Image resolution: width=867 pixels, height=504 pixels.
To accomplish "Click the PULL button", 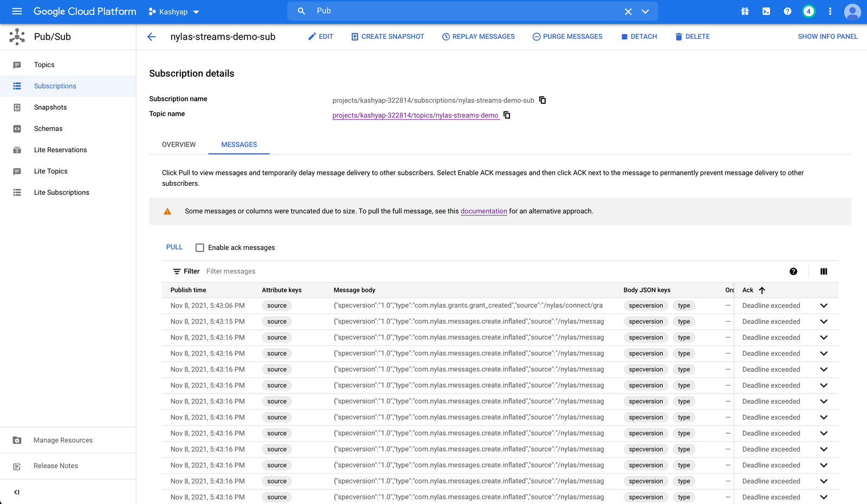I will pyautogui.click(x=174, y=247).
